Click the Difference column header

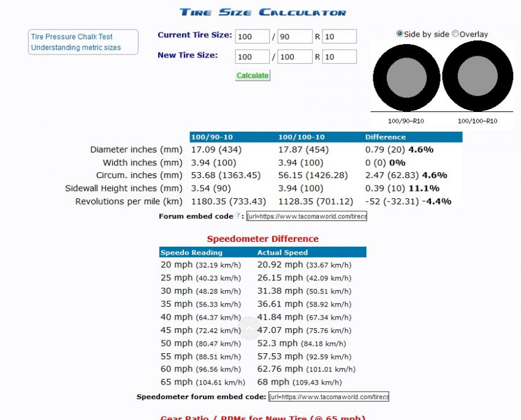386,137
